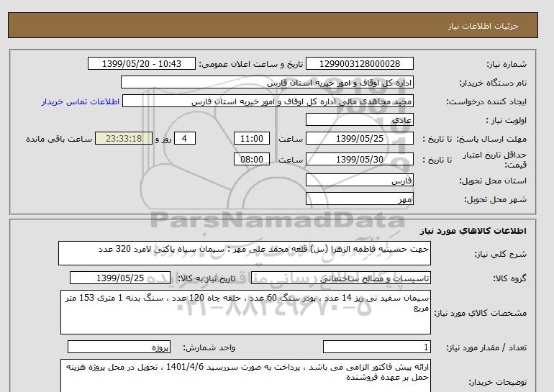Select the شماره نیاز field 1299003128000028
Image resolution: width=554 pixels, height=392 pixels.
click(x=359, y=64)
